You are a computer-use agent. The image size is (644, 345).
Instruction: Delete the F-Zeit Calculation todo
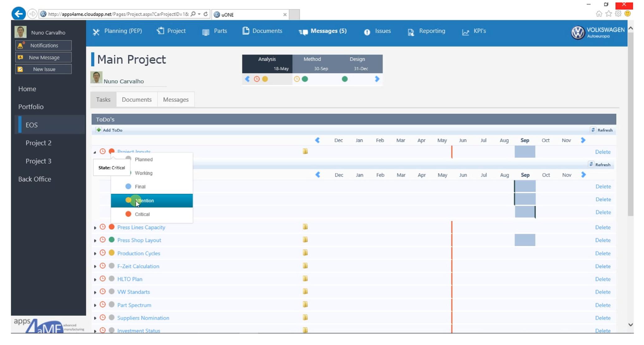point(603,266)
